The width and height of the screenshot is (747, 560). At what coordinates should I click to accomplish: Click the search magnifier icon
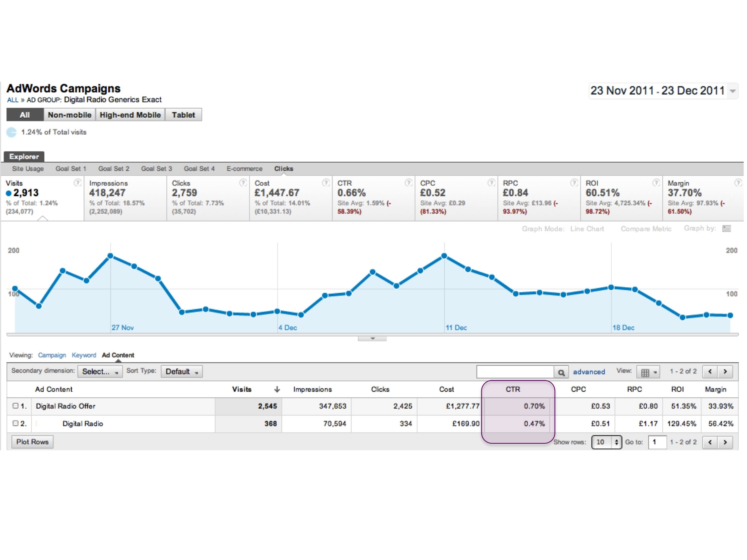[561, 373]
